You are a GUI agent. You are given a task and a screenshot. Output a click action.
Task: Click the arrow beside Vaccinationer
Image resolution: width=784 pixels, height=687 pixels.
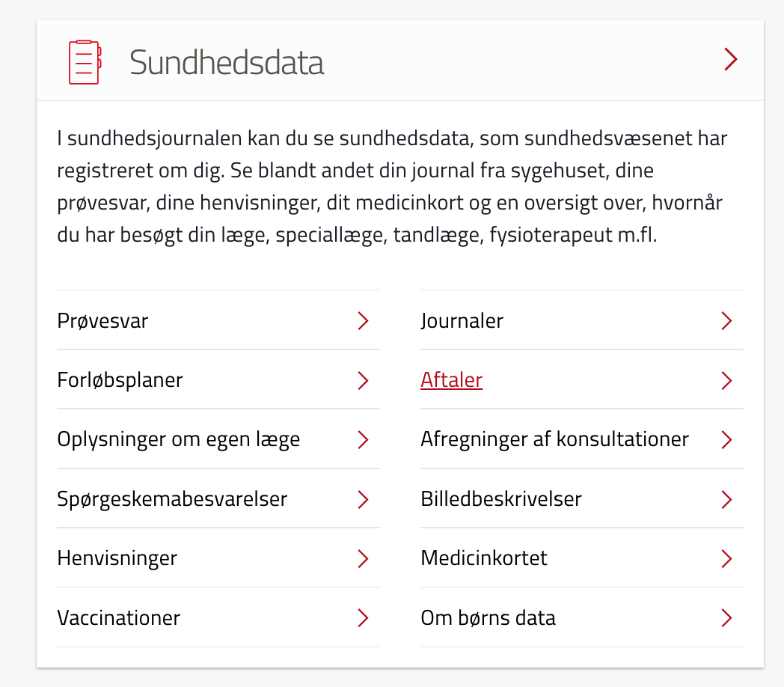click(x=363, y=618)
